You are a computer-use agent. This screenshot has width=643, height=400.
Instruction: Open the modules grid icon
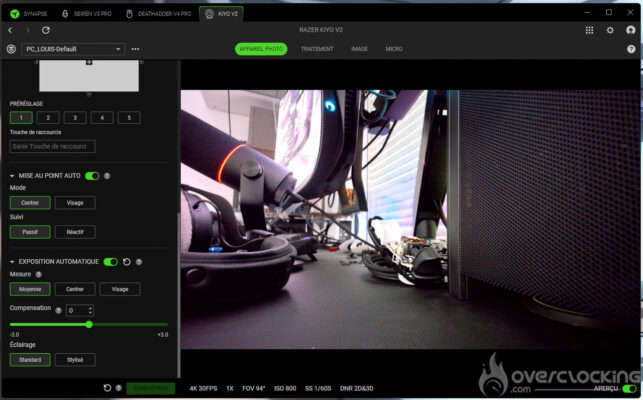coord(589,30)
